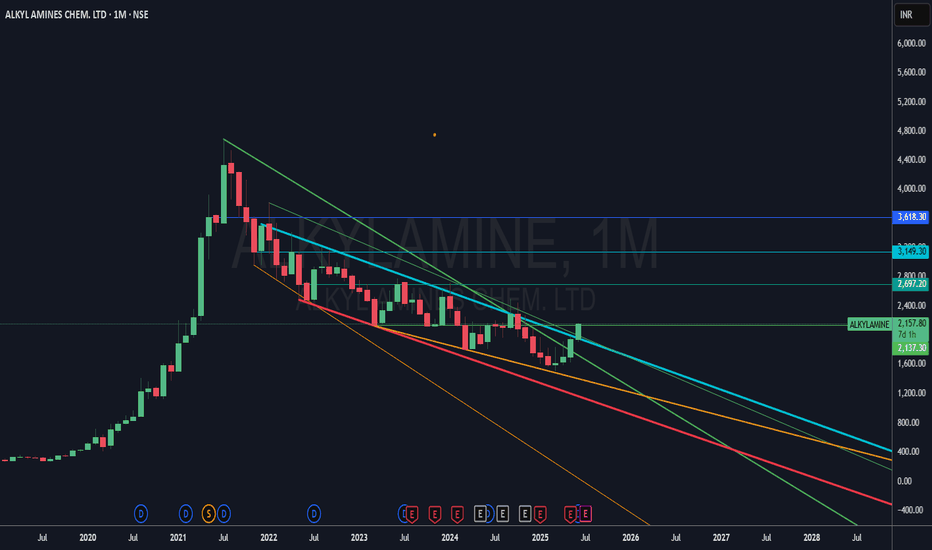Open the INR currency selector

911,14
